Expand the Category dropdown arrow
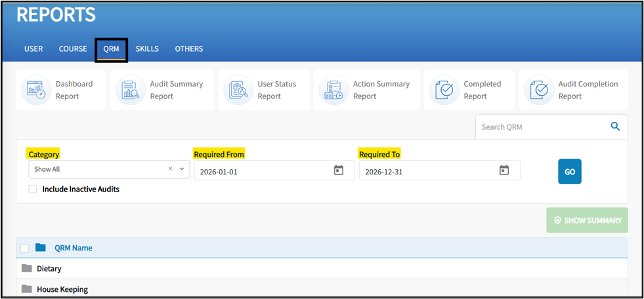 182,169
